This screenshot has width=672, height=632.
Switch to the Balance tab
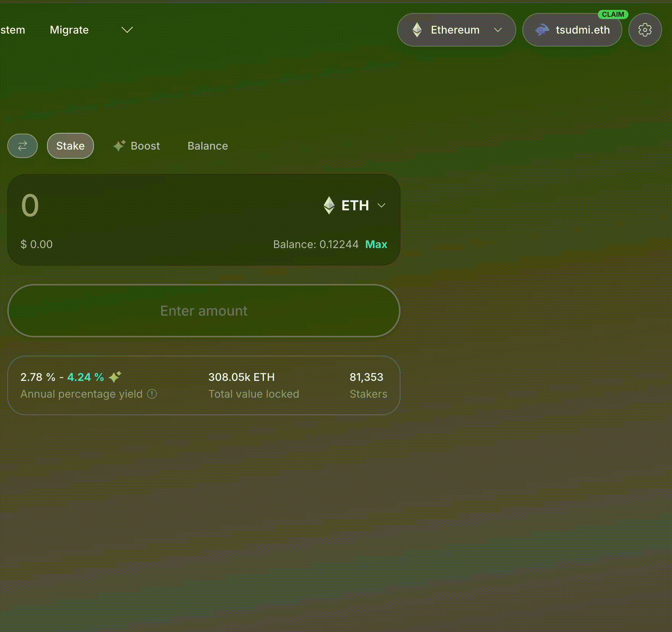click(208, 146)
